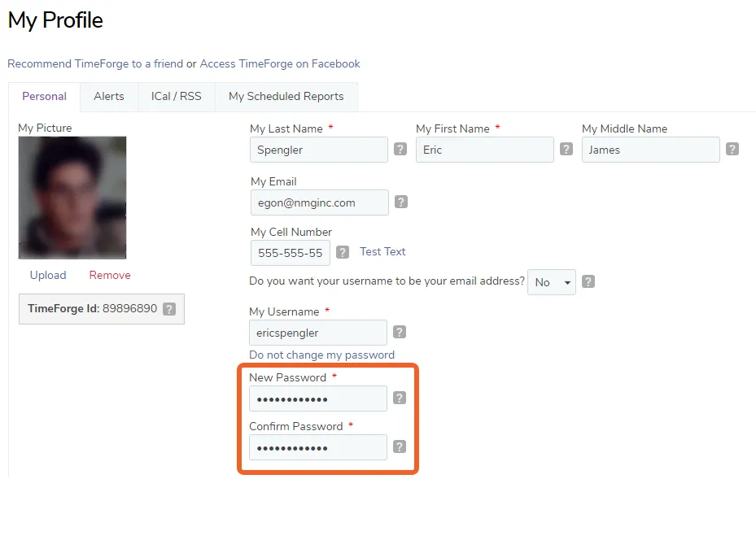Viewport: 756px width, 553px height.
Task: Click the Test Text link
Action: (x=382, y=251)
